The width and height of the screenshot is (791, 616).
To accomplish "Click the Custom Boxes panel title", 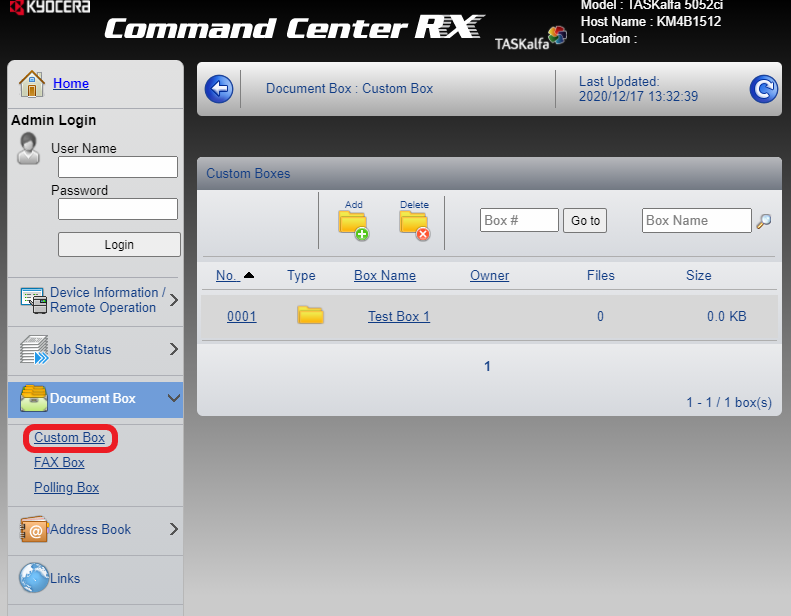I will coord(248,174).
